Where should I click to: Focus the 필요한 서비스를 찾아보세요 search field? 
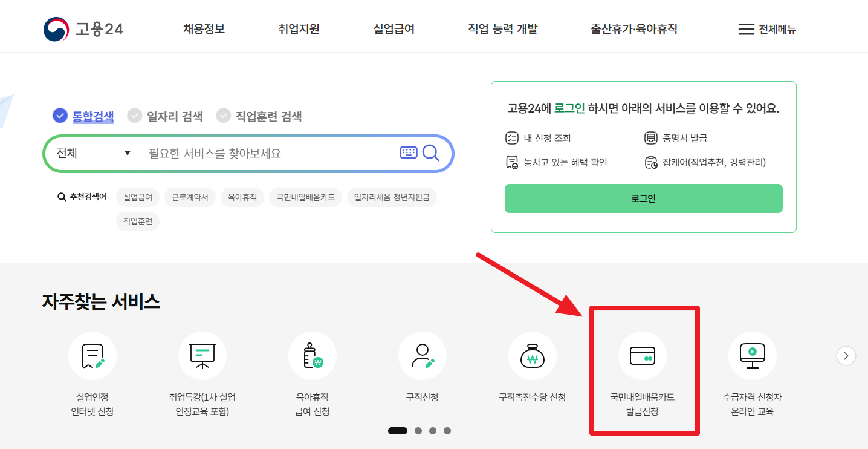[266, 153]
